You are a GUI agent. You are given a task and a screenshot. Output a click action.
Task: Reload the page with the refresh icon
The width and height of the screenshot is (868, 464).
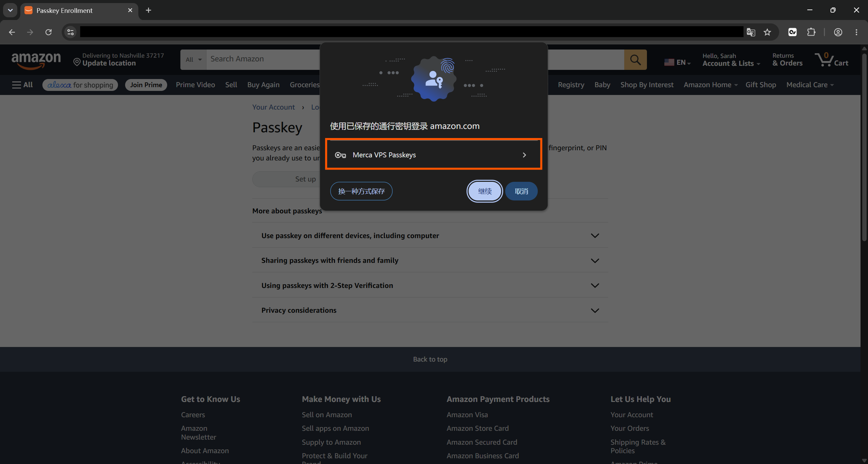click(x=48, y=32)
